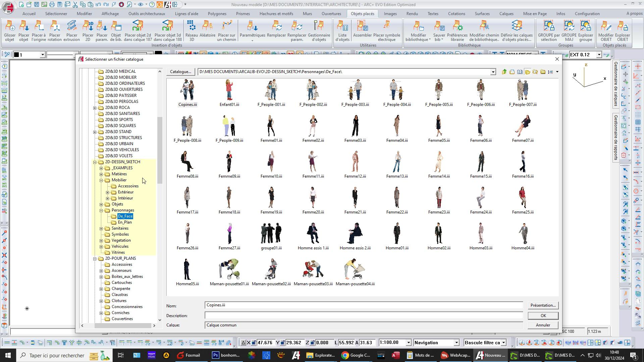The height and width of the screenshot is (362, 644).
Task: Click the Présentation... button
Action: pyautogui.click(x=543, y=305)
